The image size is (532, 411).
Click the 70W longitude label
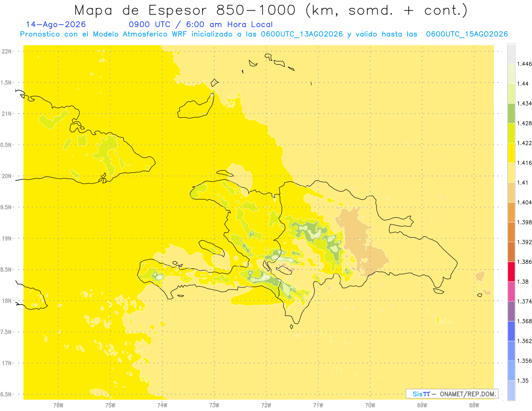click(x=370, y=405)
